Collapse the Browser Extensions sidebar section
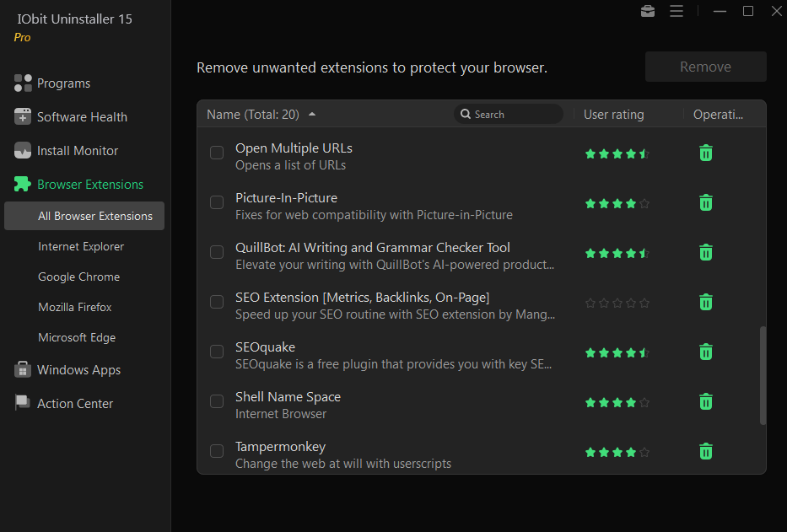The height and width of the screenshot is (532, 787). coord(78,184)
